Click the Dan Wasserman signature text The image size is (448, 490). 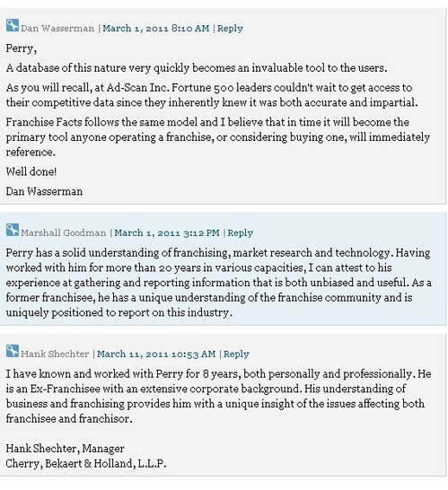click(44, 191)
